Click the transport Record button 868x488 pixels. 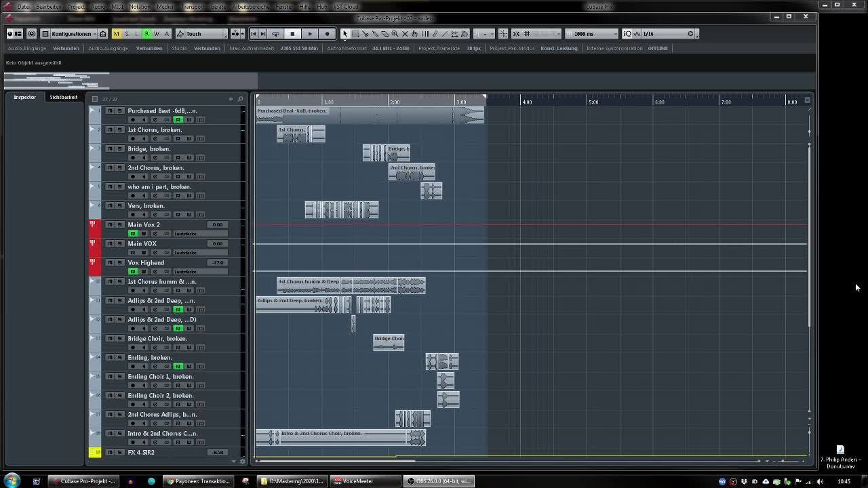click(327, 34)
